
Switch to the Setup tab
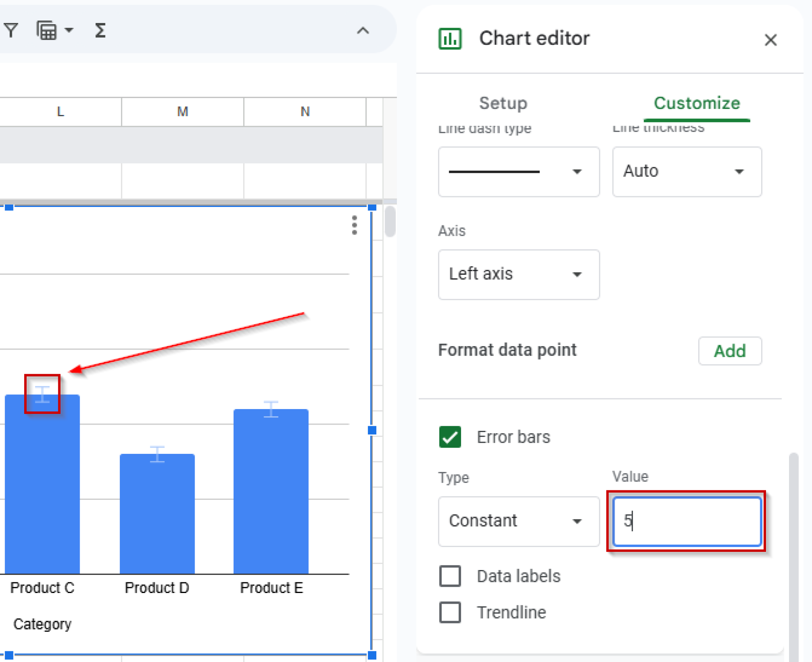point(503,103)
